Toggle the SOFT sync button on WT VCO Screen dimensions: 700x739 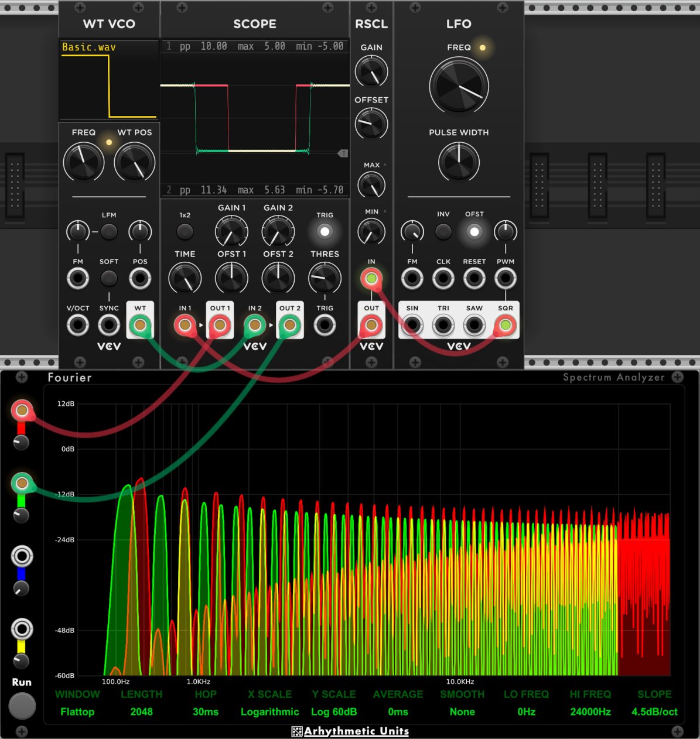point(109,278)
